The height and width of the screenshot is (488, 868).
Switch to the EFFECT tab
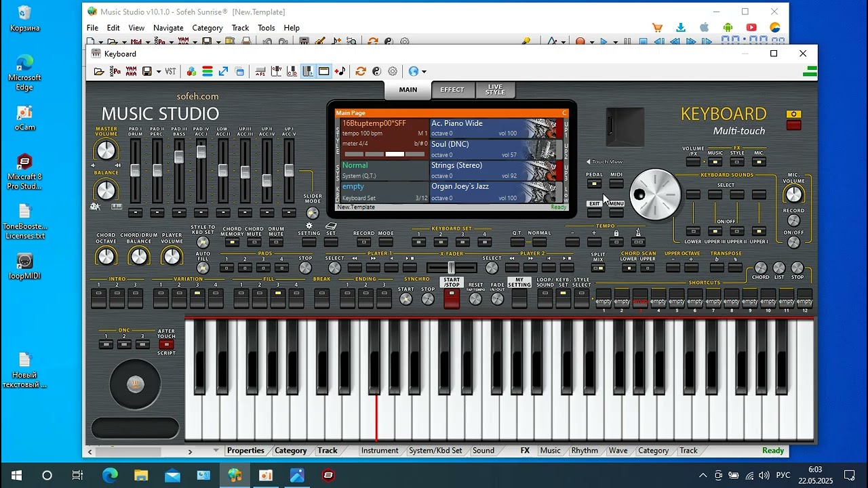(x=452, y=90)
